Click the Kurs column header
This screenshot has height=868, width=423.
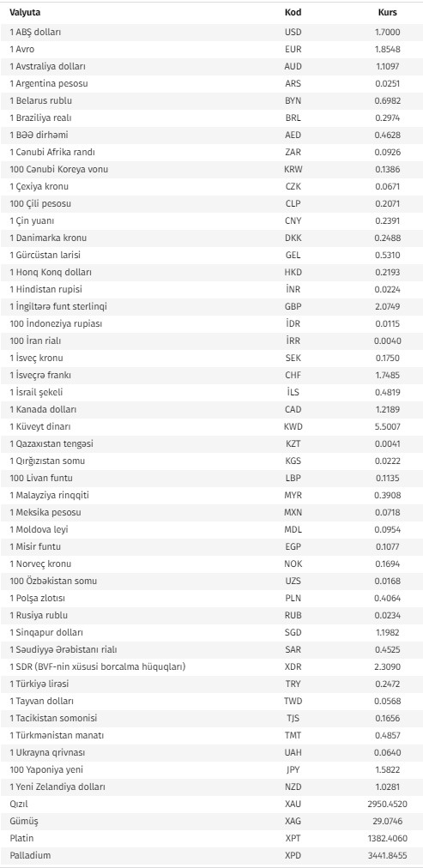pos(388,13)
